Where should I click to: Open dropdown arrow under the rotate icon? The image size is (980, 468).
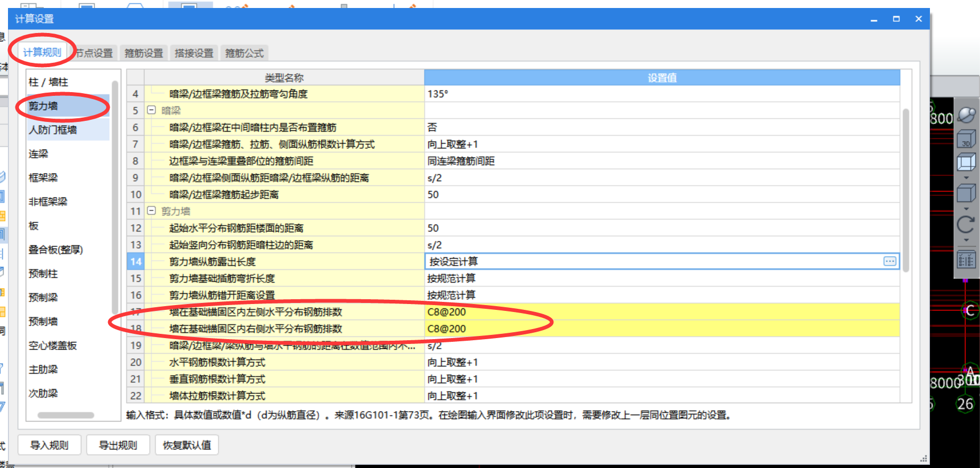[966, 240]
